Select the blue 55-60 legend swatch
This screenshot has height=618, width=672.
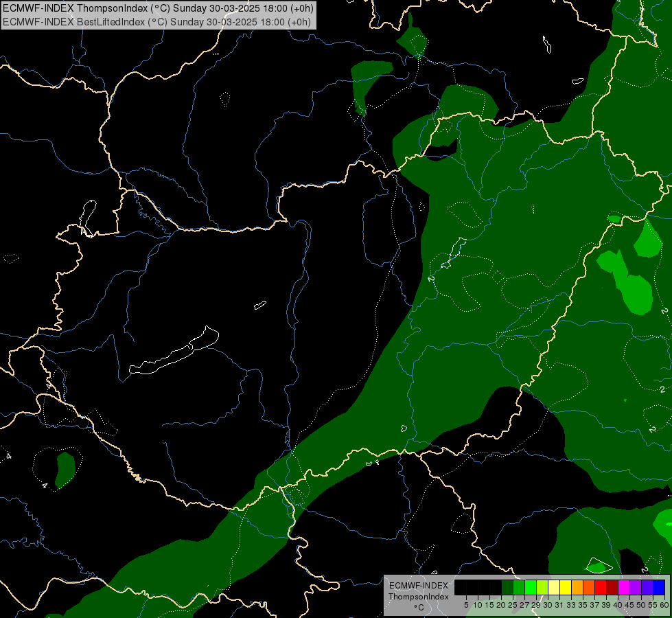click(659, 587)
